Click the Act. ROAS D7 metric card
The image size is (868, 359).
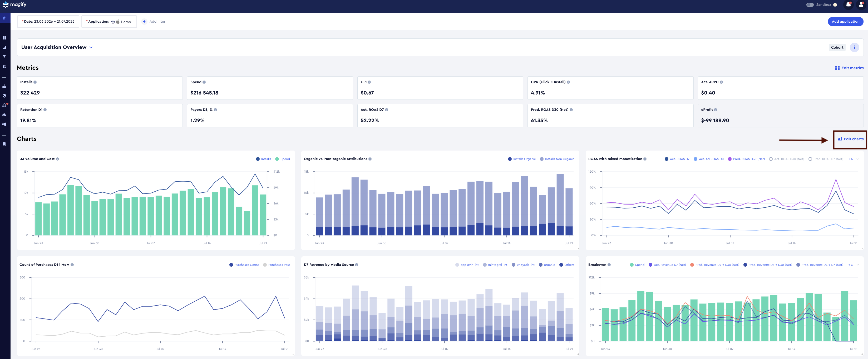tap(440, 116)
